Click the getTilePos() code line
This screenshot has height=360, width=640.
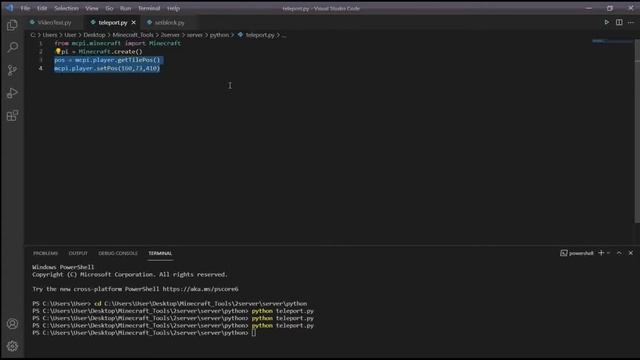point(107,60)
